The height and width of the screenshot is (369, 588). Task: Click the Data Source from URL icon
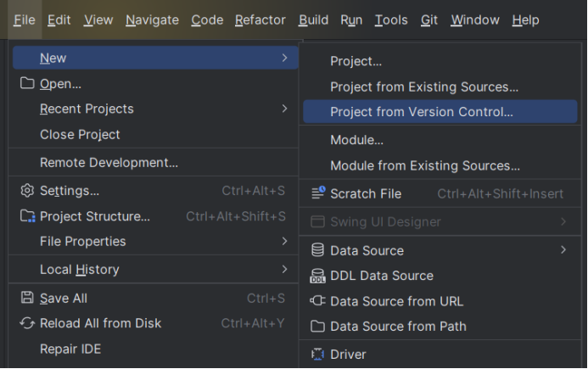(318, 301)
